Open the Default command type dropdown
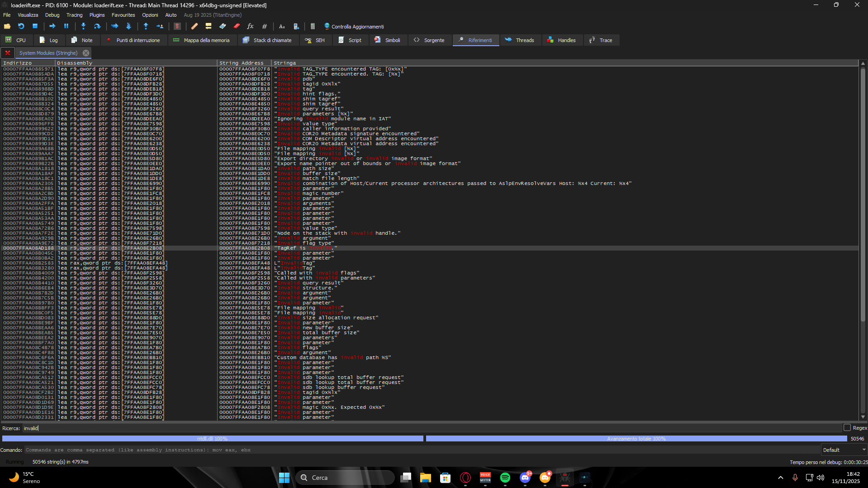Viewport: 868px width, 488px height. coord(844,450)
